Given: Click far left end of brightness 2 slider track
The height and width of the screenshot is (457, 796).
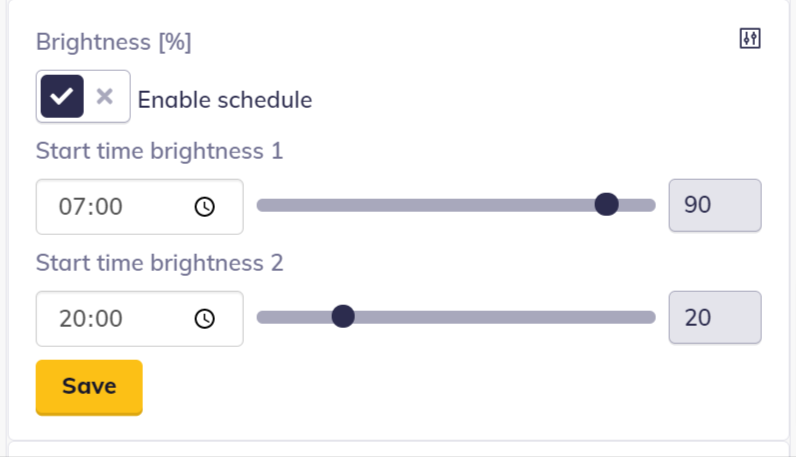Looking at the screenshot, I should [x=261, y=317].
